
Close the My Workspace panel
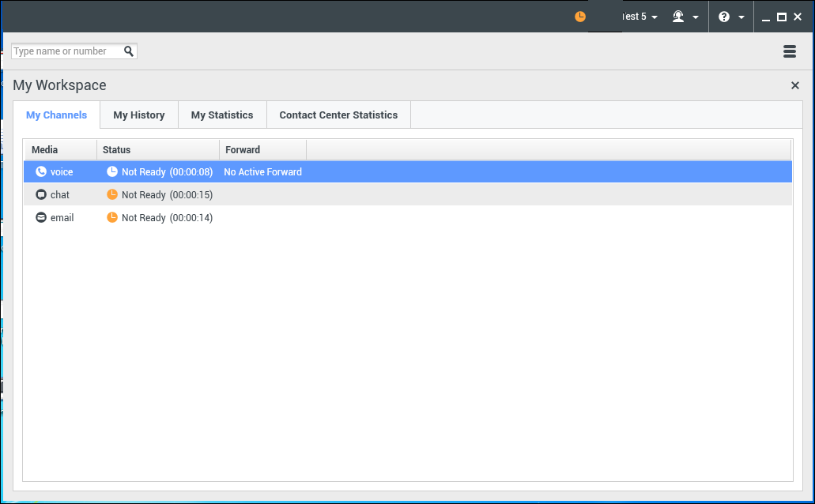click(x=794, y=85)
